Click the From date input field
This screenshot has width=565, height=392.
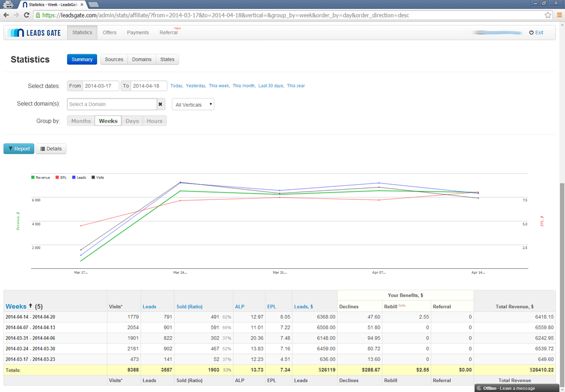tap(101, 86)
